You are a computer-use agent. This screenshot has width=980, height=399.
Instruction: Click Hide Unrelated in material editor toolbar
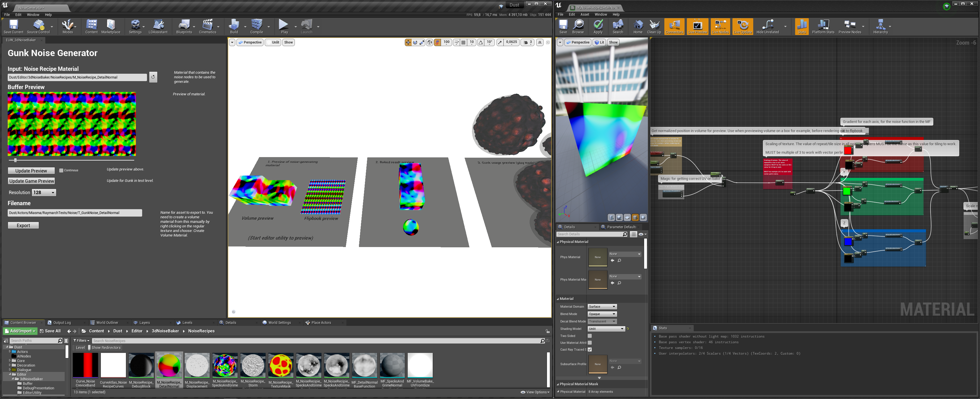click(767, 26)
